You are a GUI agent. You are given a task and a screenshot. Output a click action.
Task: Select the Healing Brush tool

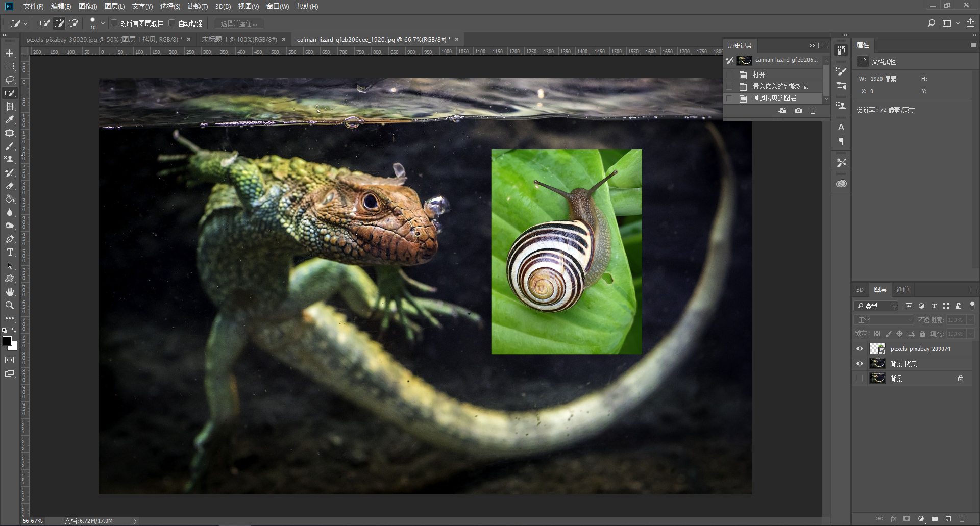[10, 133]
